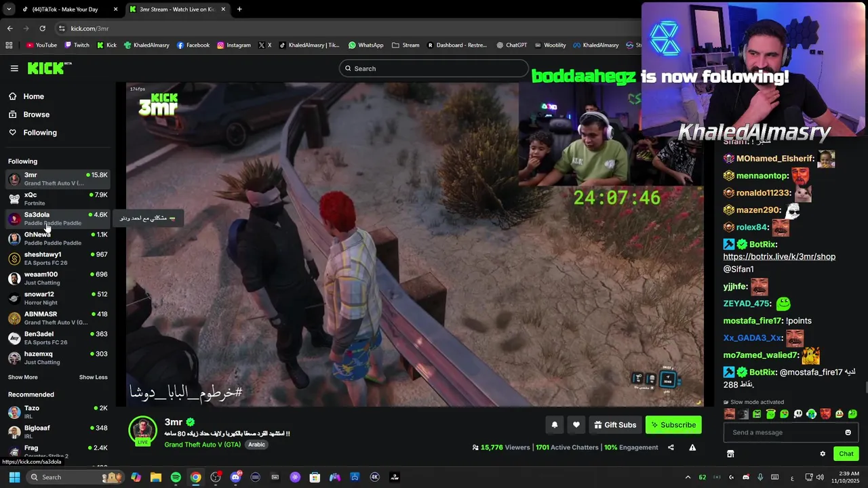
Task: Open weaam100 channel in sidebar
Action: point(58,278)
